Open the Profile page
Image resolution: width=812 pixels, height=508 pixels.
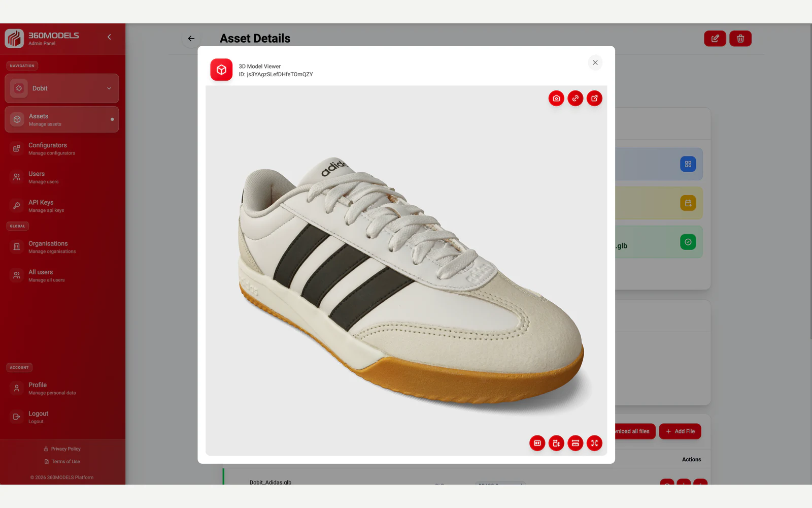pyautogui.click(x=62, y=389)
